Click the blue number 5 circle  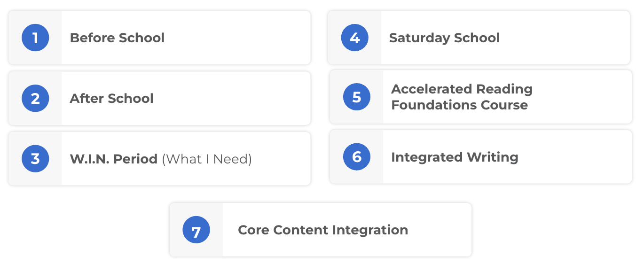[x=357, y=97]
